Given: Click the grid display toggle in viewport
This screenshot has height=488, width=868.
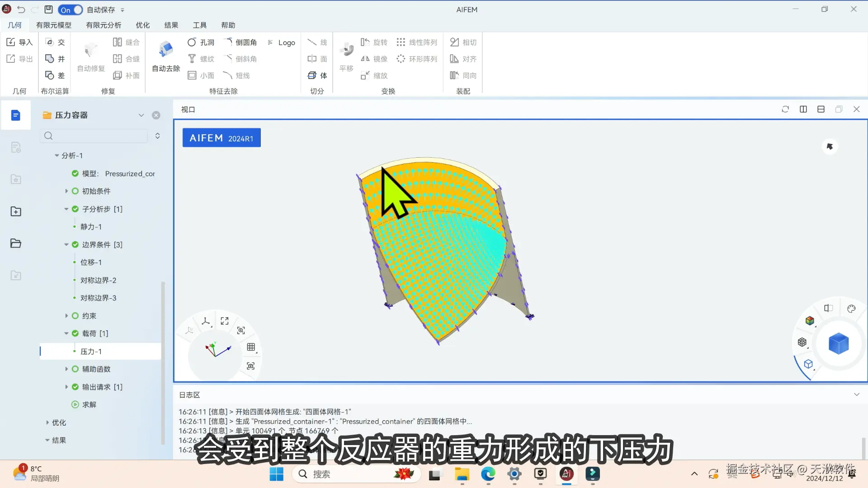Looking at the screenshot, I should (x=251, y=347).
